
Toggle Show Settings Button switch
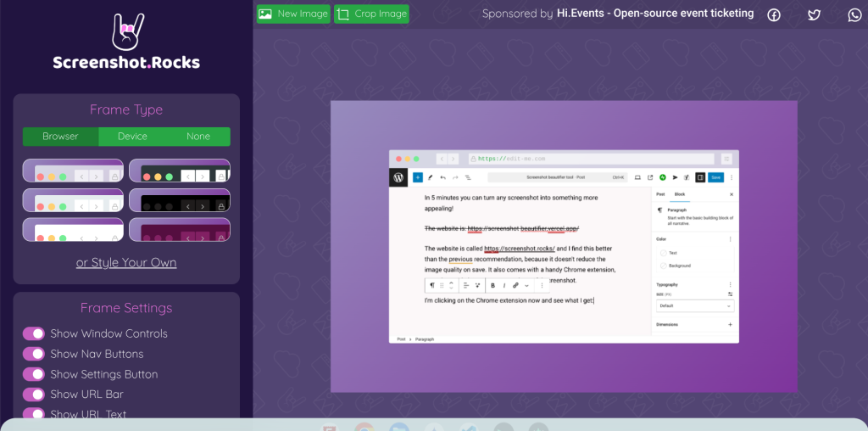33,374
